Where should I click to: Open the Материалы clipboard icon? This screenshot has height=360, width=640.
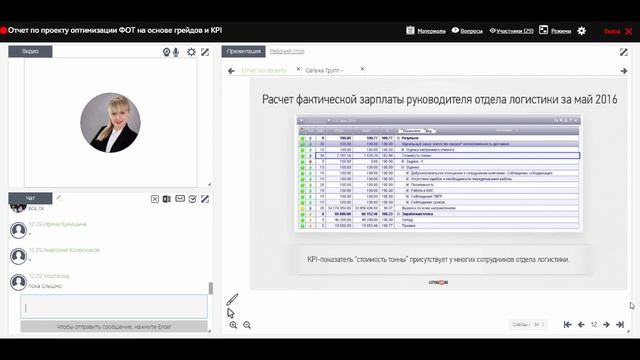click(410, 30)
